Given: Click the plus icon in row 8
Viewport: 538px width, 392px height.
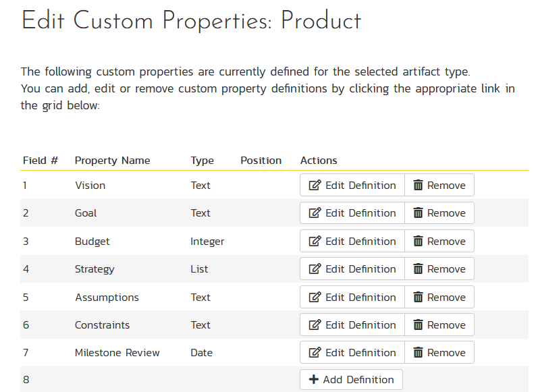Looking at the screenshot, I should 313,380.
